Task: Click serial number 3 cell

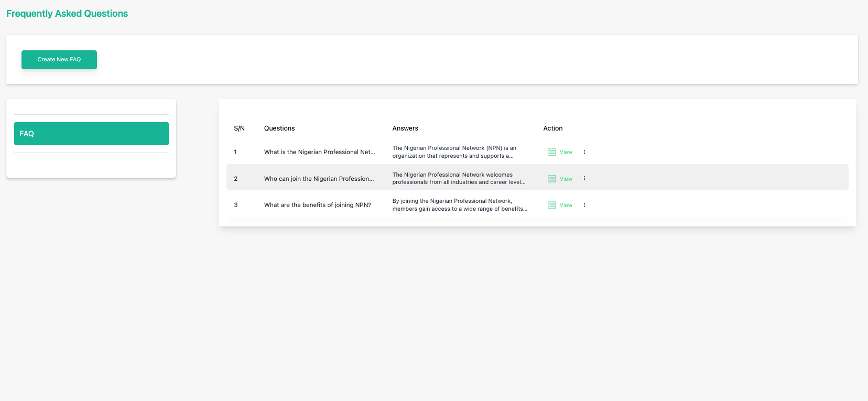Action: click(236, 205)
